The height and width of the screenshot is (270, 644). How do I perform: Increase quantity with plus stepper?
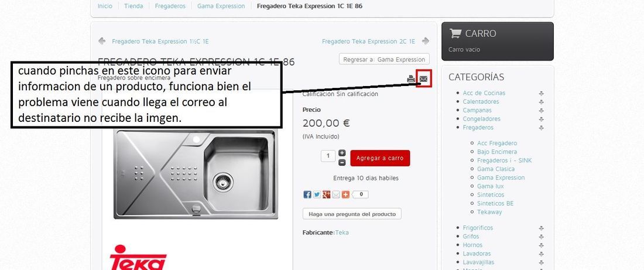coord(342,153)
